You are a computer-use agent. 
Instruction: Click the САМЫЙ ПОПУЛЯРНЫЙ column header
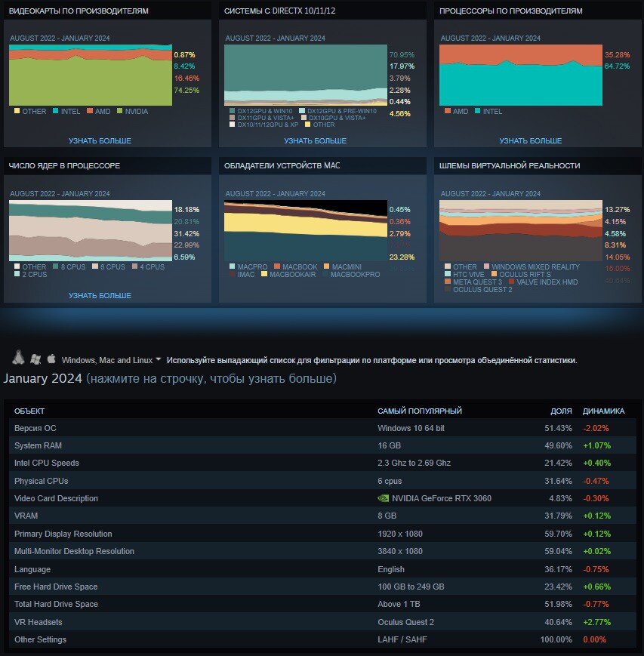pyautogui.click(x=420, y=411)
